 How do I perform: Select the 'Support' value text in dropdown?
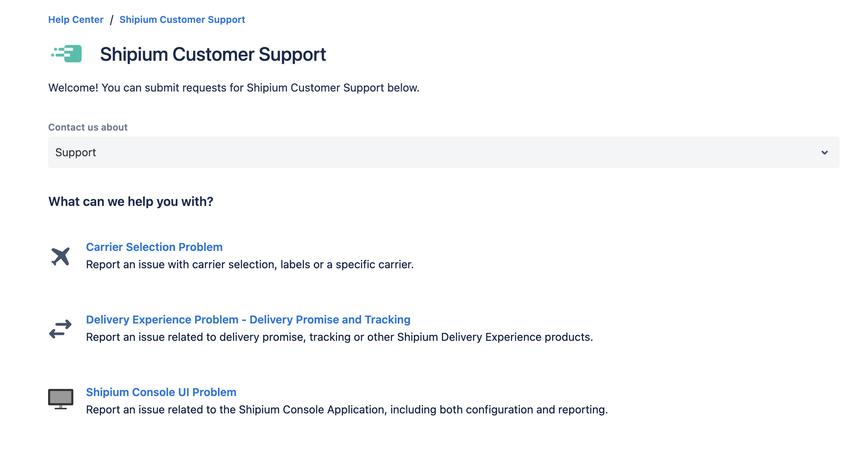pos(76,153)
